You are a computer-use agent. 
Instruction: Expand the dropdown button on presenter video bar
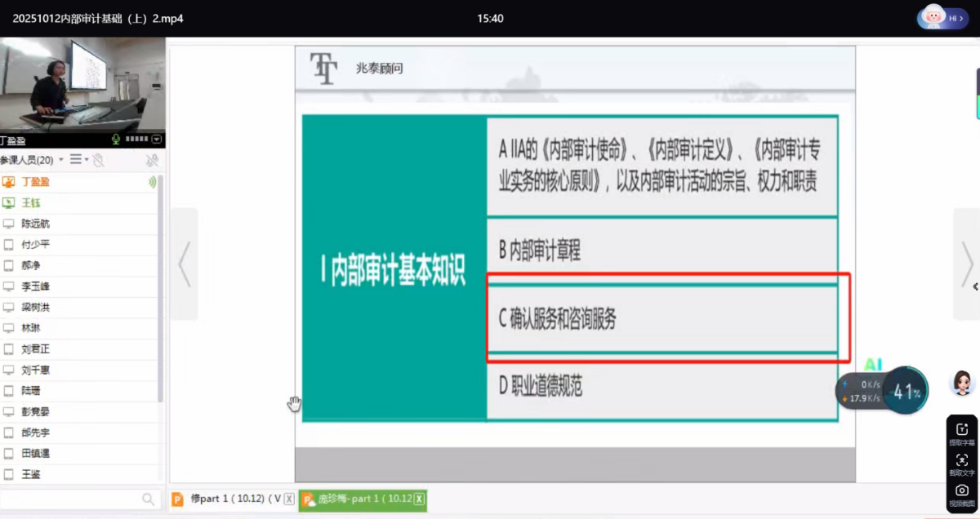tap(157, 140)
